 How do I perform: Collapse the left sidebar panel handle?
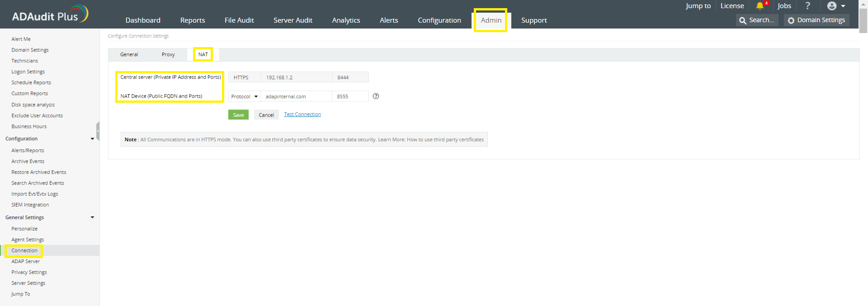point(98,131)
